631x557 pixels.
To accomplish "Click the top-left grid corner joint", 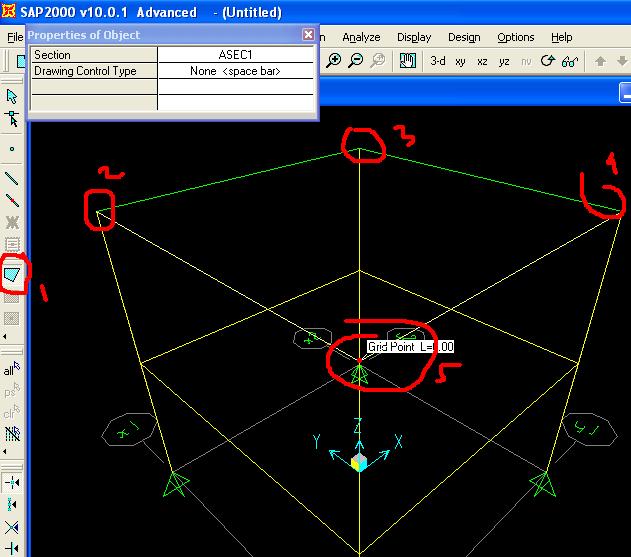I will [x=97, y=211].
